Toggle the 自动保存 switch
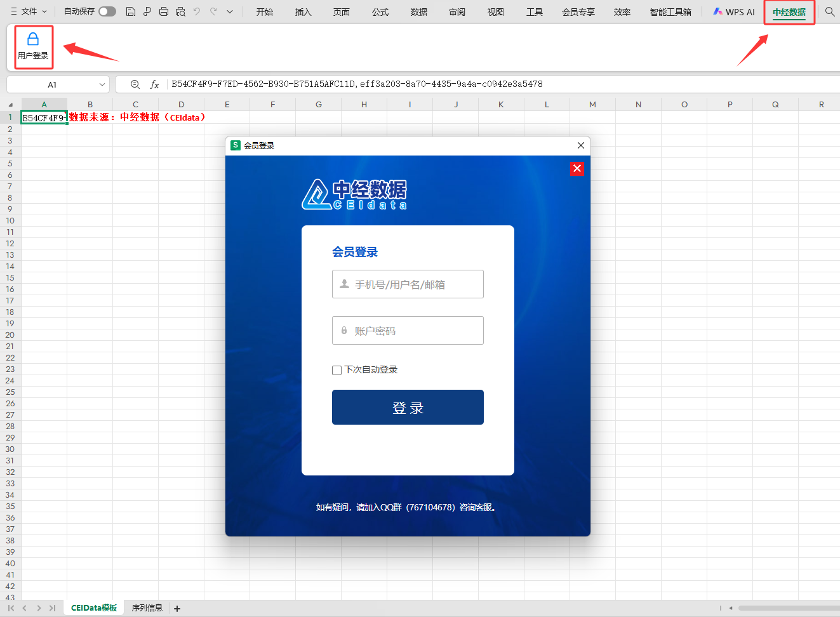This screenshot has height=617, width=840. point(107,11)
